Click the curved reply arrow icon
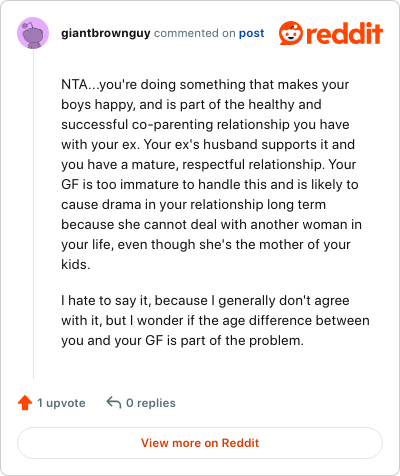This screenshot has height=476, width=400. point(114,403)
